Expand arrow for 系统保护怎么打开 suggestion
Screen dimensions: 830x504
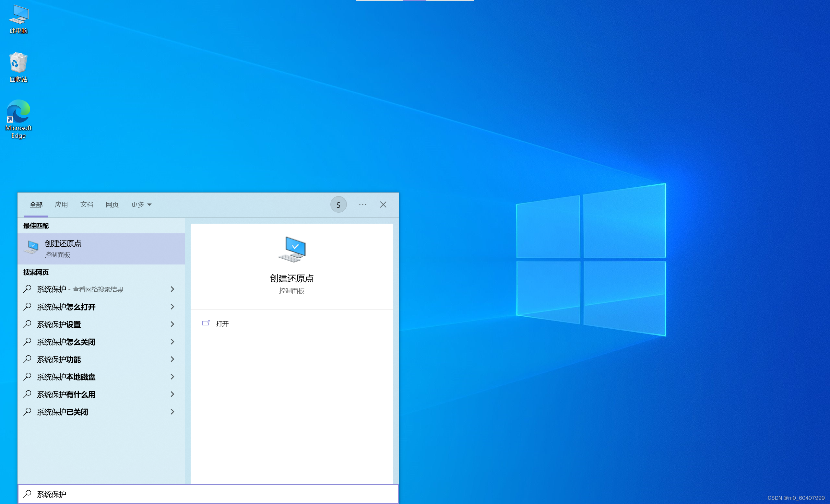tap(172, 307)
